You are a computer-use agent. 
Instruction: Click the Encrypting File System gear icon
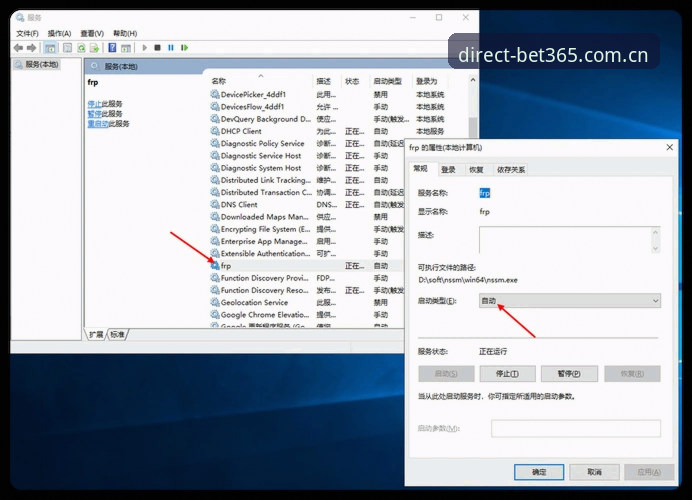coord(215,229)
